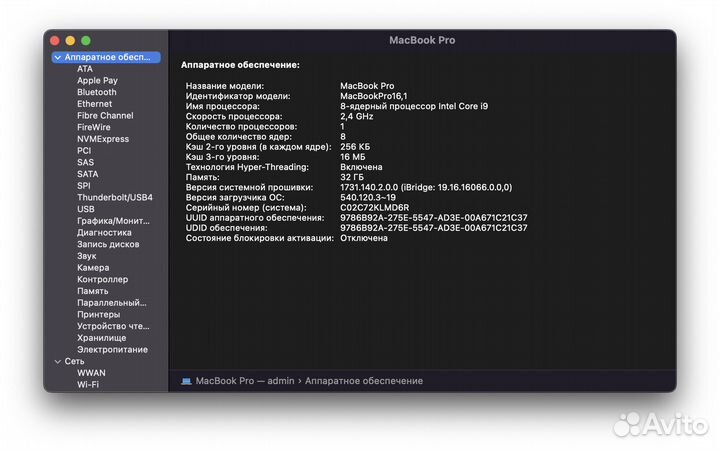This screenshot has height=450, width=720.
Task: Select the Аппаратное обеспеч… sidebar row
Action: pyautogui.click(x=106, y=57)
